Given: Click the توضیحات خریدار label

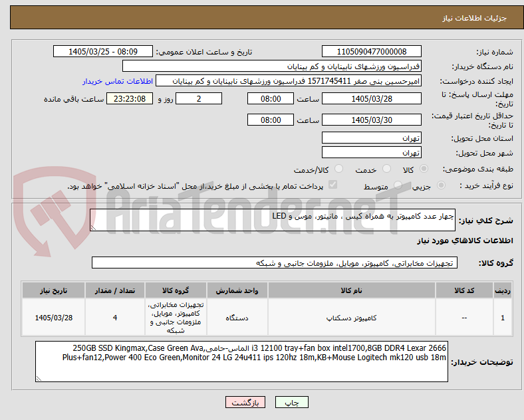Looking at the screenshot, I should pyautogui.click(x=482, y=362).
